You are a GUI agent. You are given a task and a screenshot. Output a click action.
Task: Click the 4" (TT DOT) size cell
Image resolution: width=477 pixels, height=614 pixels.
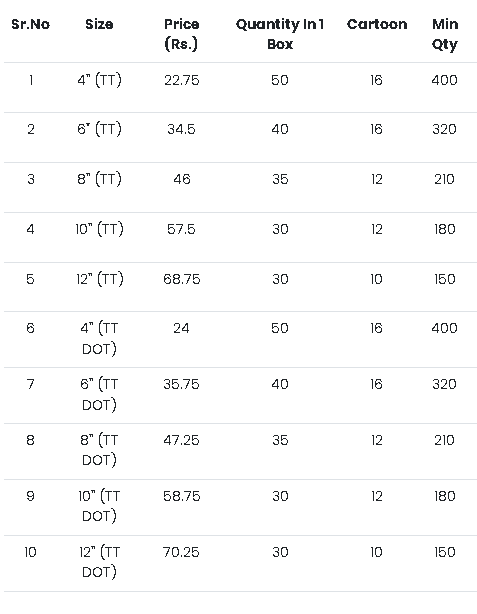click(x=99, y=338)
